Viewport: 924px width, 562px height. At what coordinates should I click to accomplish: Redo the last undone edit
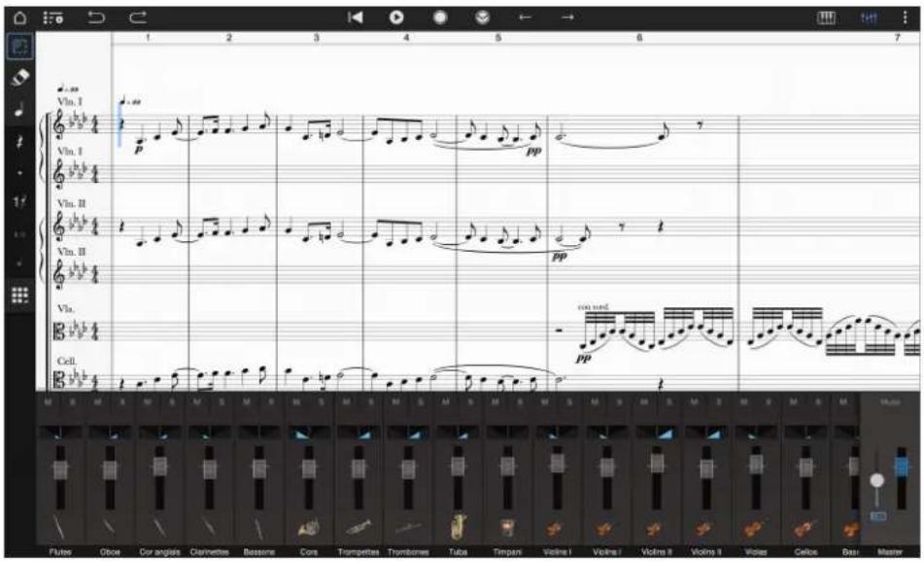(138, 18)
